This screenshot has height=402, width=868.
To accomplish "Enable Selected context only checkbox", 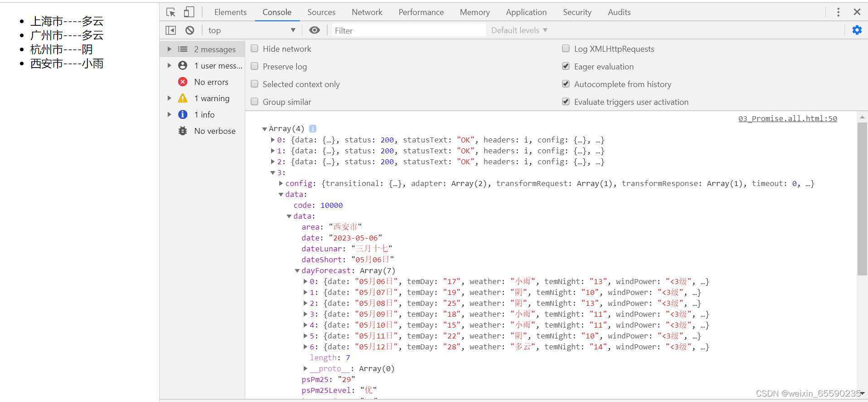I will pos(255,84).
